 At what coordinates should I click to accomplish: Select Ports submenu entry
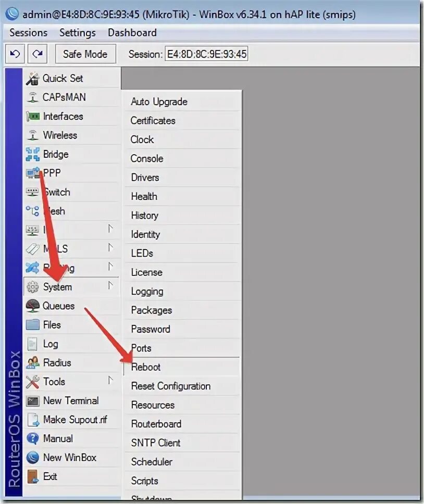click(182, 348)
